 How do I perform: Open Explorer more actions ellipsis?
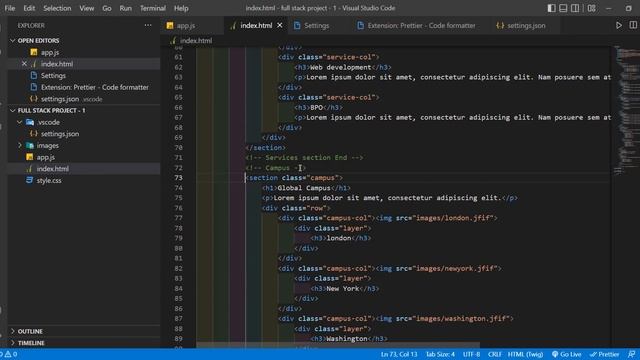click(x=148, y=25)
